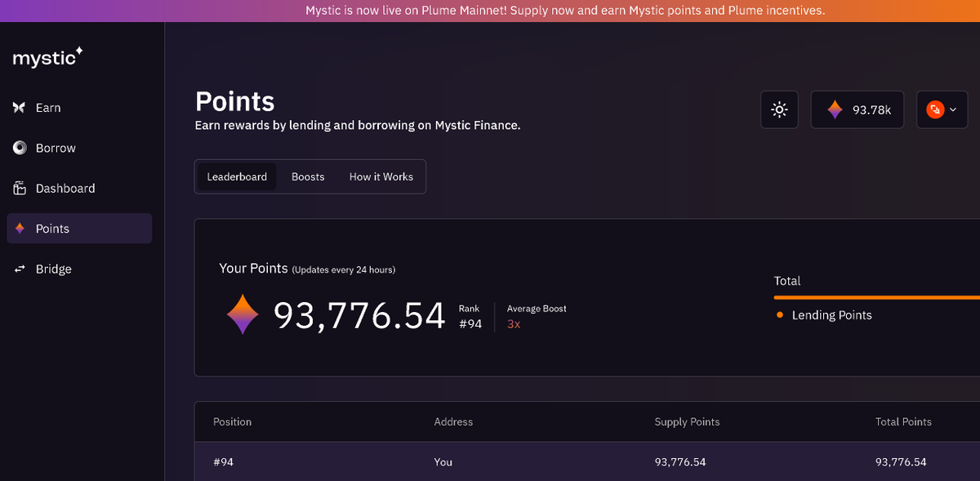
Task: Expand the wallet account dropdown chevron
Action: pos(953,109)
